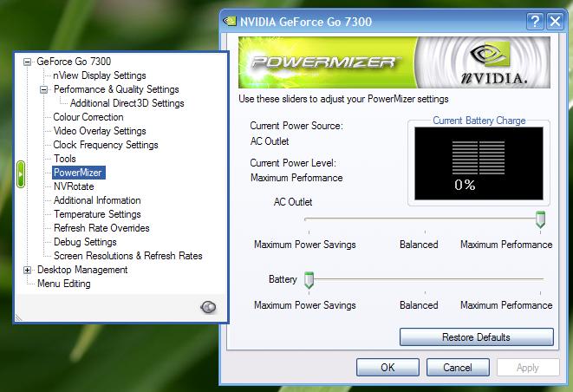The height and width of the screenshot is (392, 573).
Task: Select PowerMizer in the tree
Action: point(79,173)
